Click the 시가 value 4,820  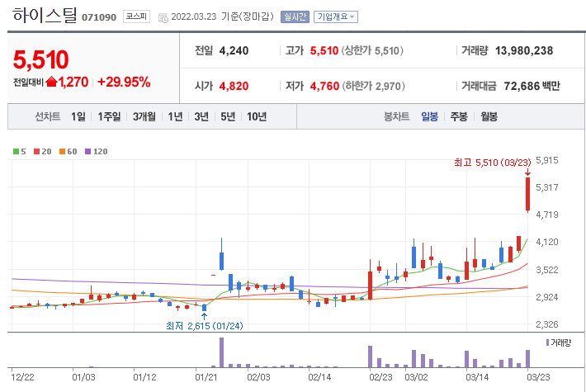(234, 86)
